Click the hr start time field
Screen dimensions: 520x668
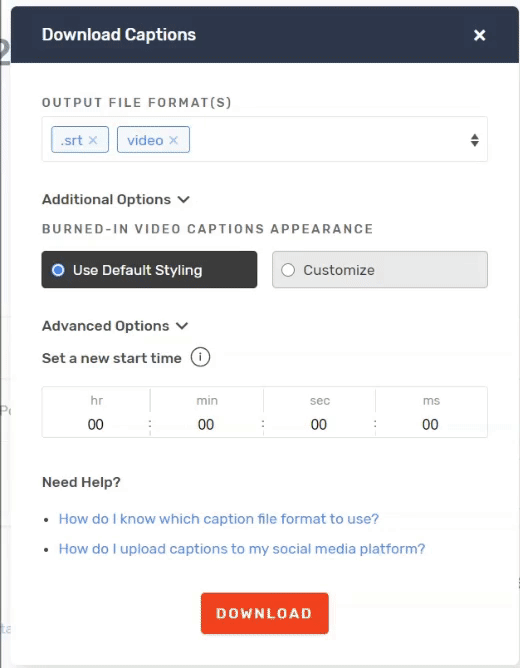[96, 424]
